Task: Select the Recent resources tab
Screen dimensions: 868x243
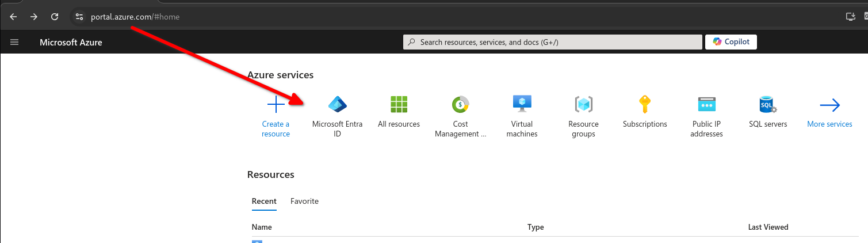Action: click(x=264, y=201)
